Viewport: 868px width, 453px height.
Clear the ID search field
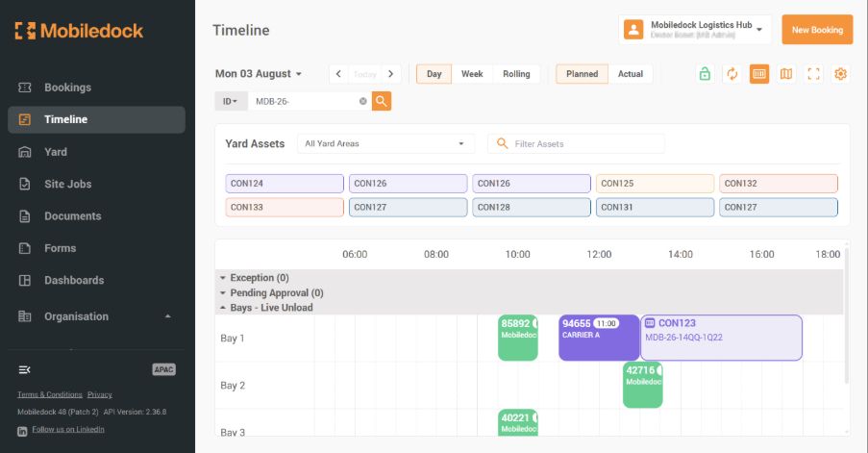(362, 101)
